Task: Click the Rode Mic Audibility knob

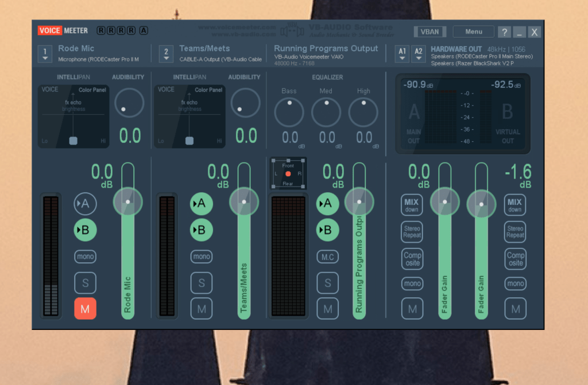Action: point(129,103)
